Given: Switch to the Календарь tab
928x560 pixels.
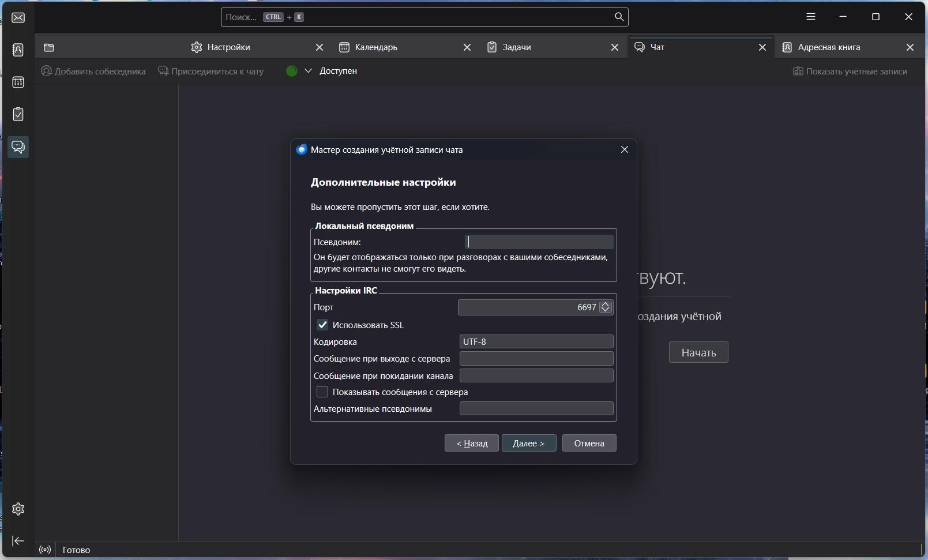Looking at the screenshot, I should (404, 47).
